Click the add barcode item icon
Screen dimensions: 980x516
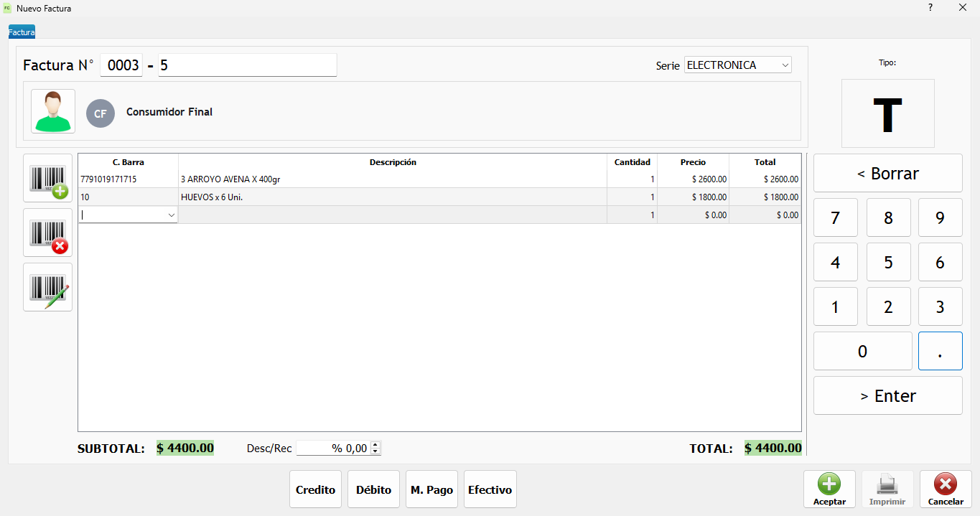[48, 179]
